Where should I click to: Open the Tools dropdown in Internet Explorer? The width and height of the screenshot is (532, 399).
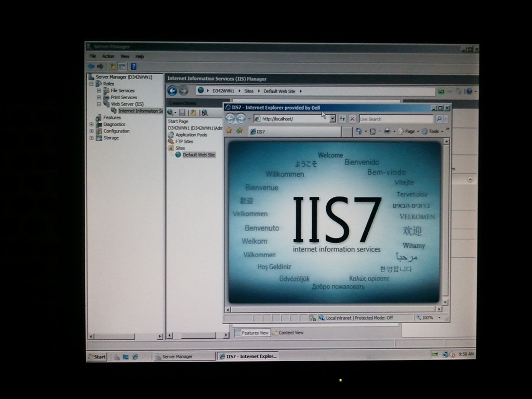[432, 131]
